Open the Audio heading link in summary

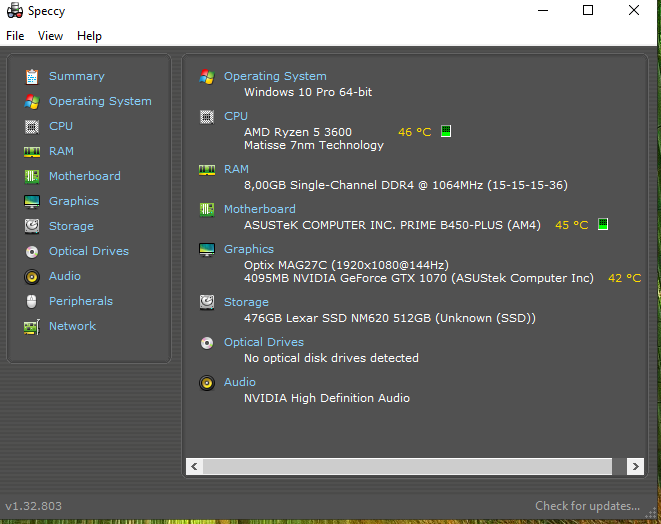(x=240, y=382)
